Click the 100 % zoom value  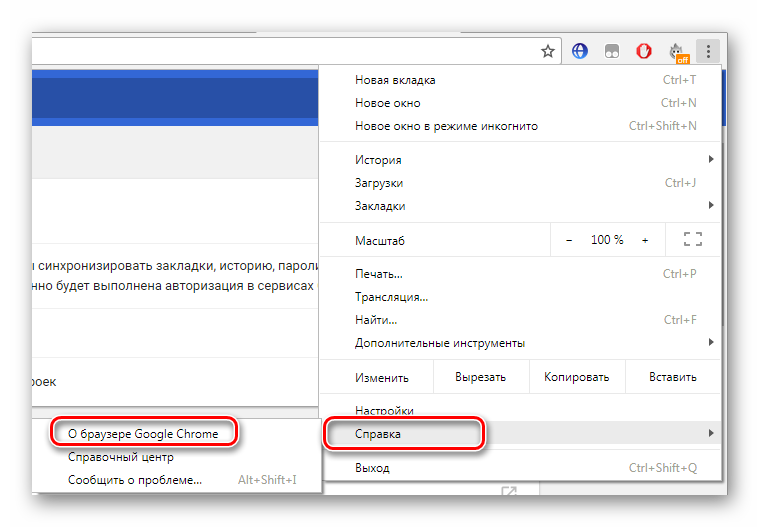tap(607, 240)
